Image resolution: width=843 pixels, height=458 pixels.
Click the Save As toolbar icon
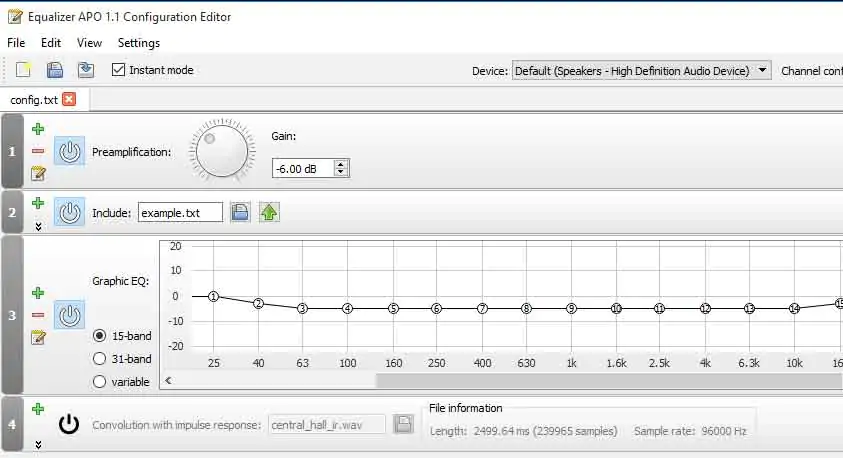click(x=85, y=70)
